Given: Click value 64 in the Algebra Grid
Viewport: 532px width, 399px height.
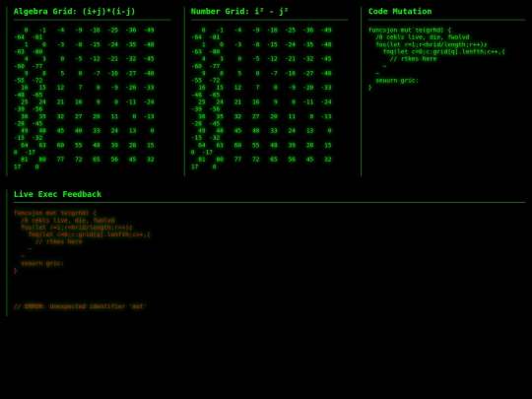Looking at the screenshot, I should click(25, 145).
